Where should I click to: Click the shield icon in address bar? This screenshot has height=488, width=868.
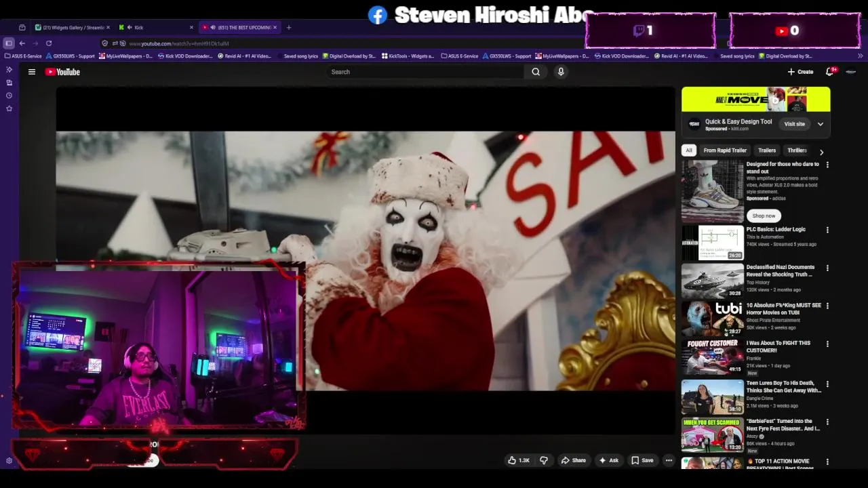point(105,43)
